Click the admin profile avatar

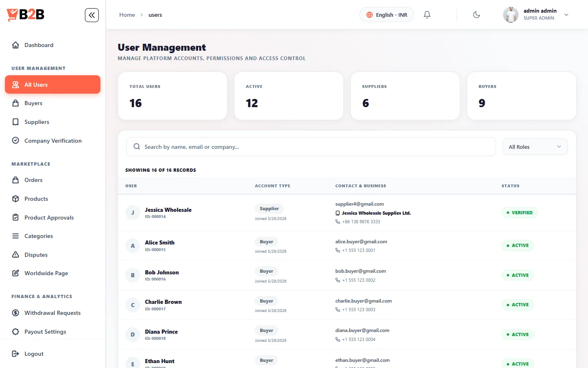click(511, 15)
